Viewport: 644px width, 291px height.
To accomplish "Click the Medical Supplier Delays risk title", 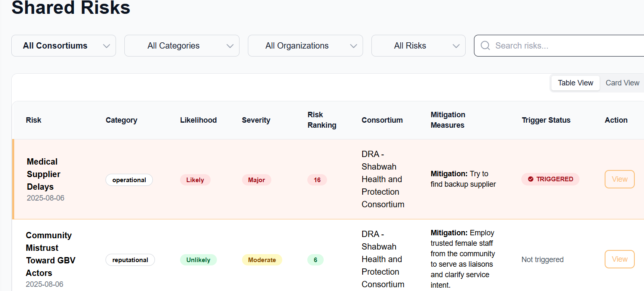I will pos(44,174).
